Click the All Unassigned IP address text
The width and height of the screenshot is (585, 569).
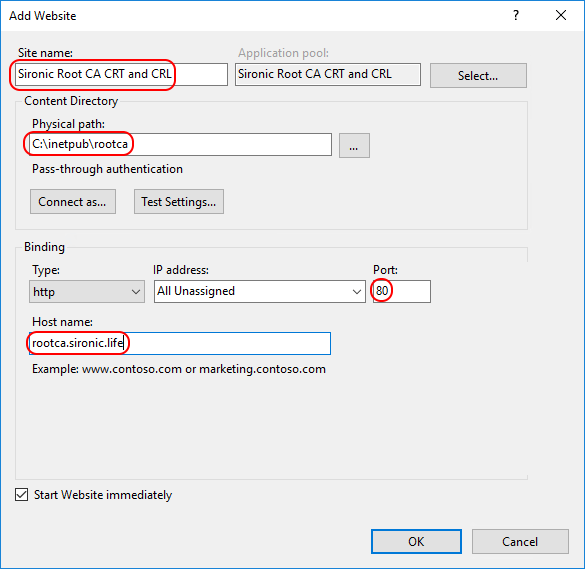196,291
